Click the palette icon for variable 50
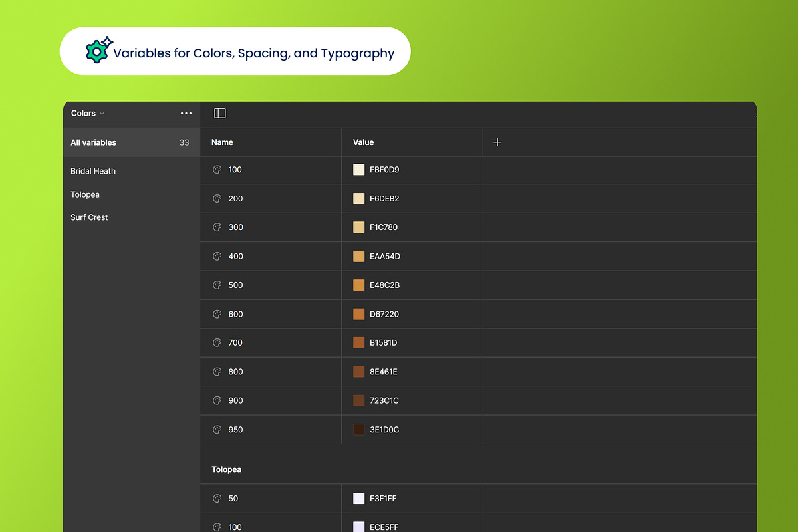 point(217,499)
